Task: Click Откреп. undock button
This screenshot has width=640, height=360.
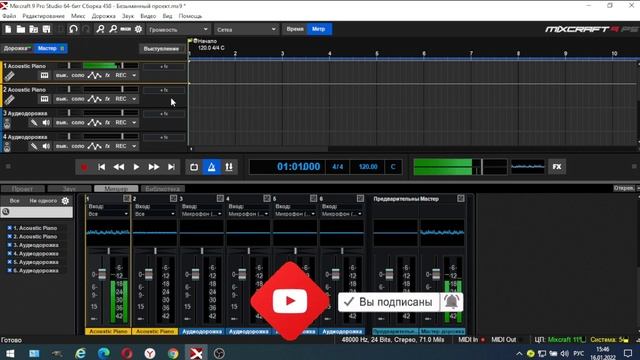Action: tap(623, 188)
